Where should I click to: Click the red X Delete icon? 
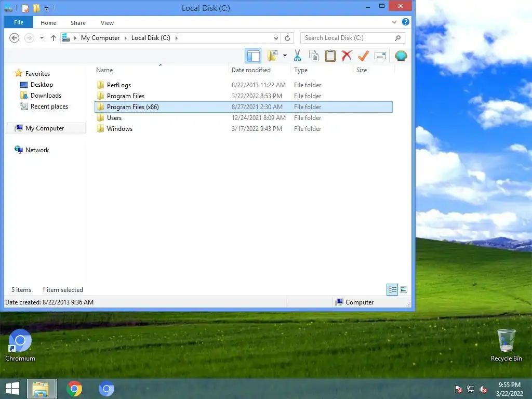pos(347,55)
